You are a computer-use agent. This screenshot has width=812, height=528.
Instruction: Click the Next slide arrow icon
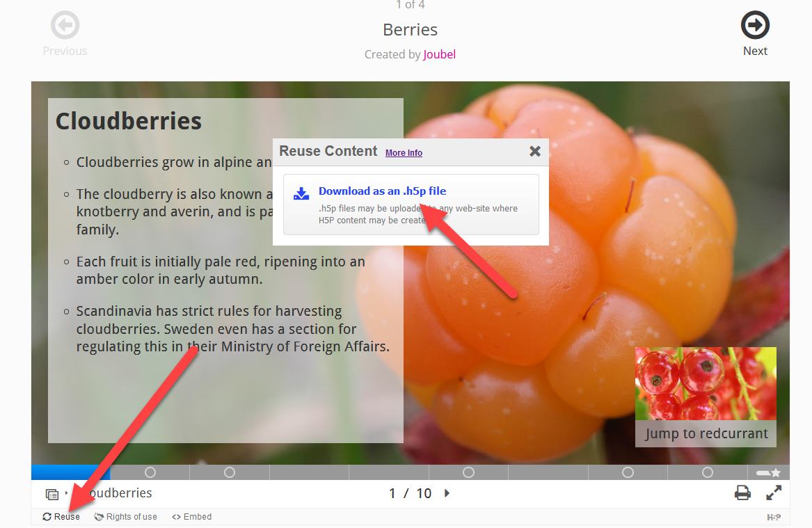coord(755,25)
